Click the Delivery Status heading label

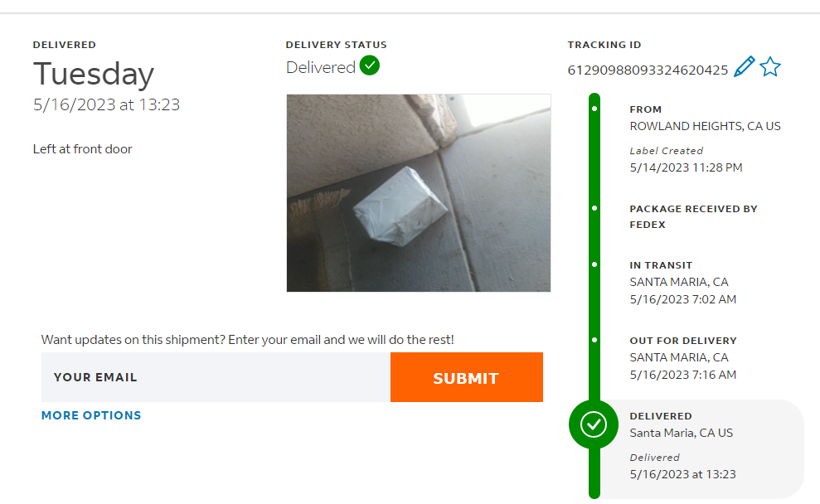tap(336, 45)
